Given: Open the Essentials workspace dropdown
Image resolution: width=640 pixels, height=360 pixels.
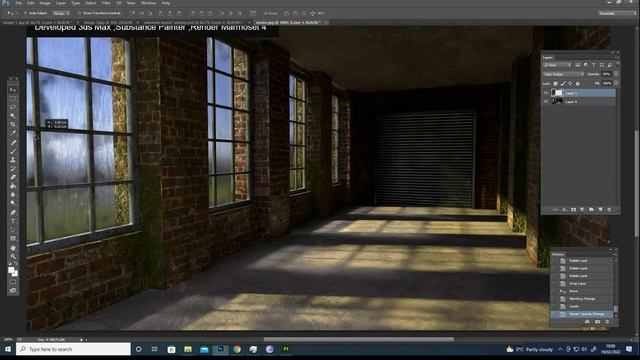Looking at the screenshot, I should [616, 13].
